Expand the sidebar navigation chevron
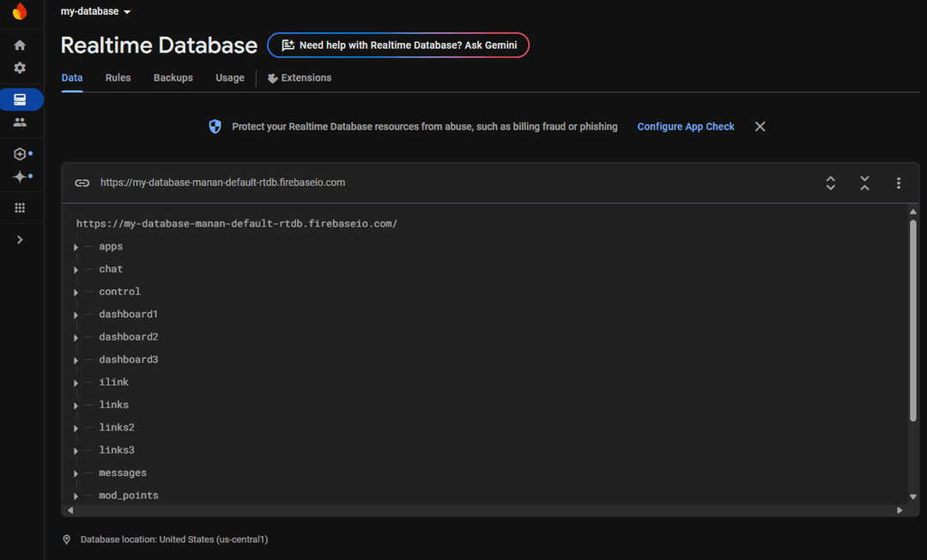The image size is (927, 560). click(x=20, y=240)
